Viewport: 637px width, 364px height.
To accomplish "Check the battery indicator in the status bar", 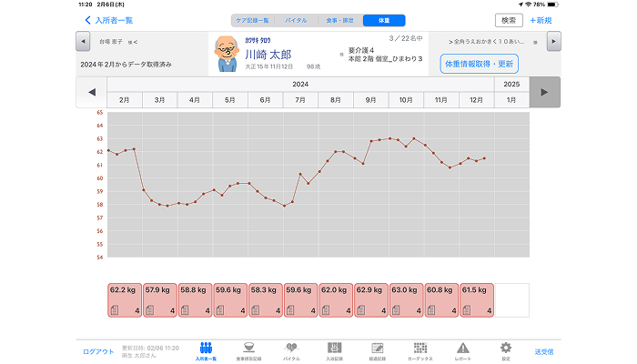I will click(x=553, y=5).
